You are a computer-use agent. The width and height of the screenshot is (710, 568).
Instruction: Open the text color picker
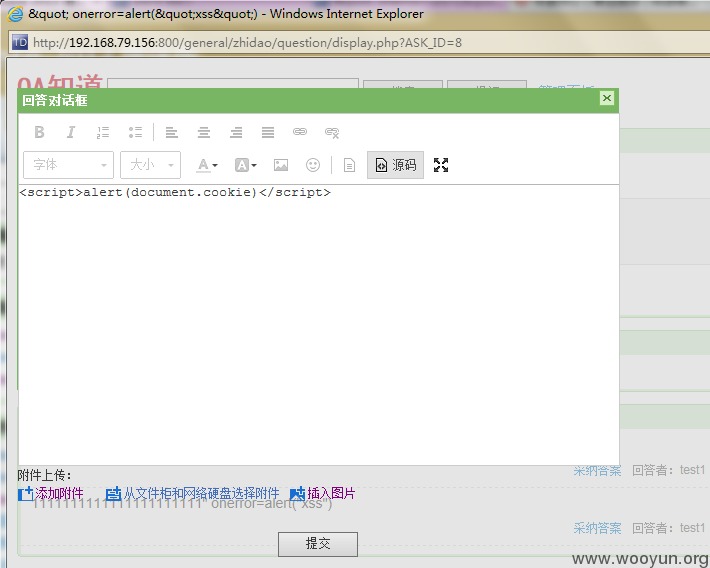(x=207, y=165)
